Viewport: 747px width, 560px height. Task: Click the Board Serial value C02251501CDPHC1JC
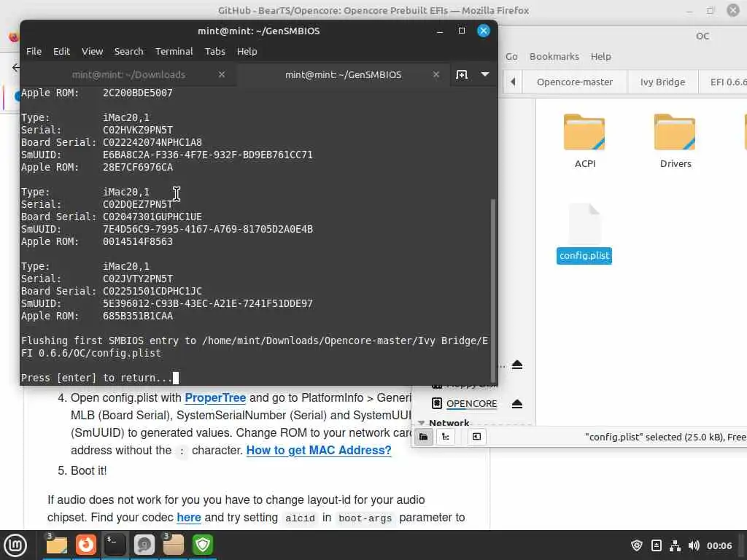point(152,291)
